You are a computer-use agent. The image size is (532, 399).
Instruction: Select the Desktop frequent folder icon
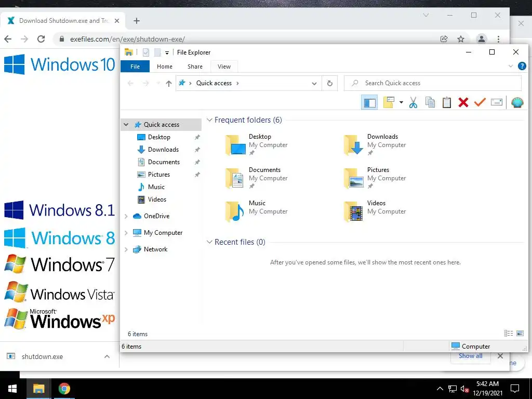coord(235,145)
